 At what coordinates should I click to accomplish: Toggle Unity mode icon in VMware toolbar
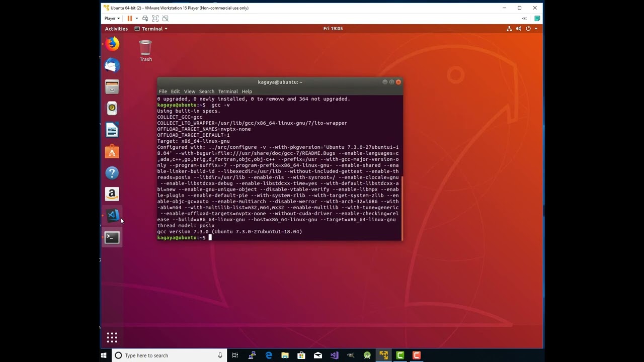(165, 19)
